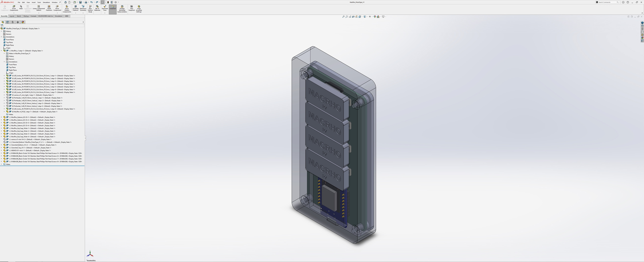Screen dimensions: 644x262
Task: Click Large Assembly Settings
Action: pyautogui.click(x=139, y=8)
